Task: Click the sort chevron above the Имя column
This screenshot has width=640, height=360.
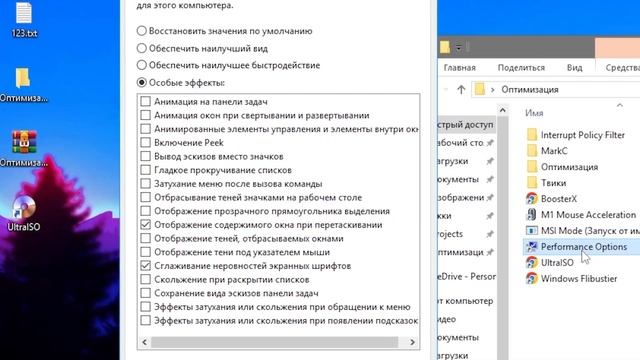Action: click(x=620, y=105)
